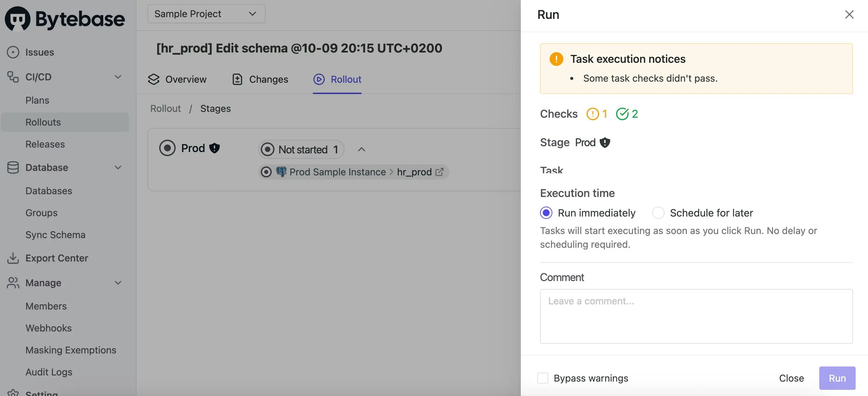This screenshot has height=396, width=868.
Task: Switch to the Overview tab
Action: 177,79
